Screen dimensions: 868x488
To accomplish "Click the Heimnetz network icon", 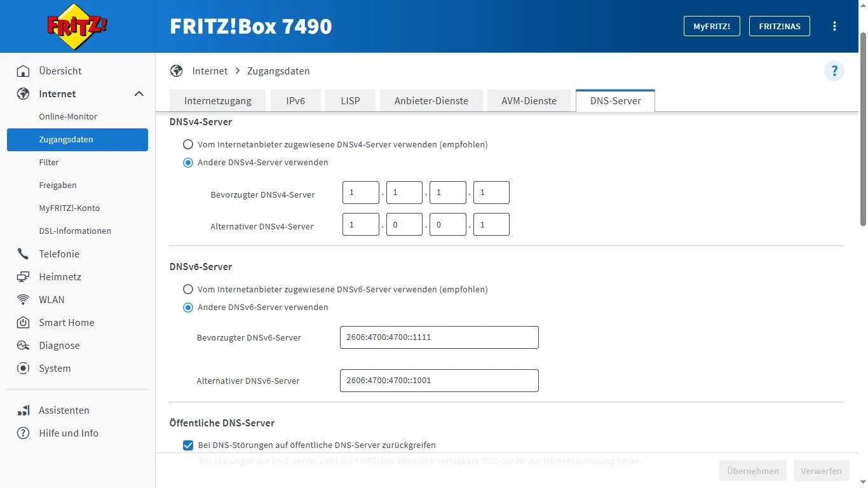I will (x=24, y=277).
